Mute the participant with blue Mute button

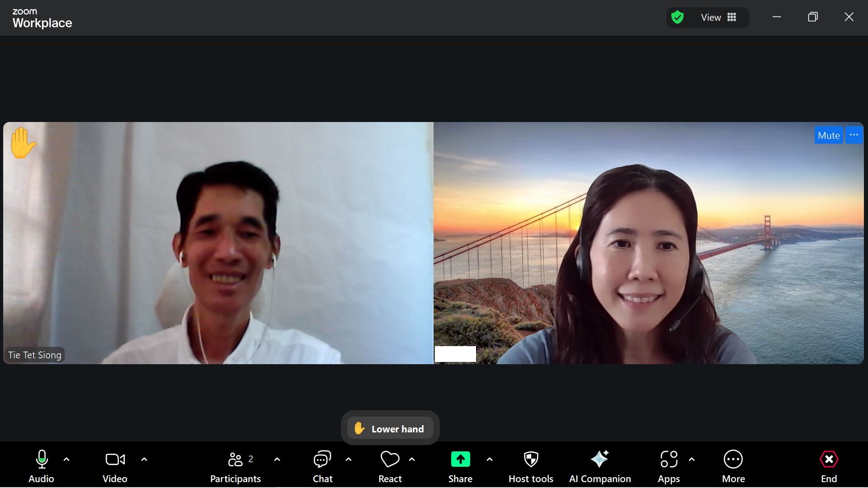[828, 135]
